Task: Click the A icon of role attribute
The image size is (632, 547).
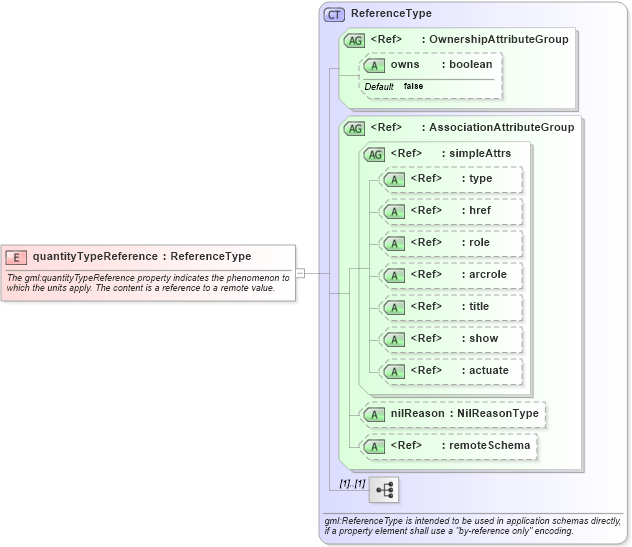Action: (x=394, y=243)
